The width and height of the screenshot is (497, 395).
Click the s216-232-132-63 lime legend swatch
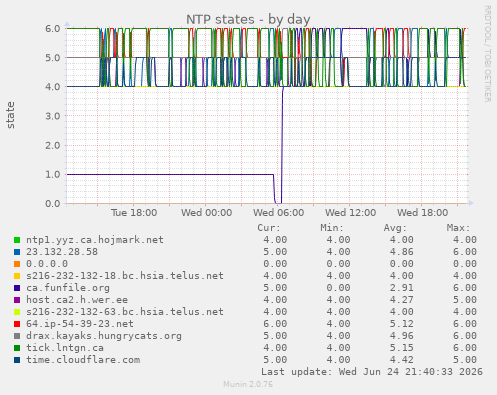[x=17, y=312]
